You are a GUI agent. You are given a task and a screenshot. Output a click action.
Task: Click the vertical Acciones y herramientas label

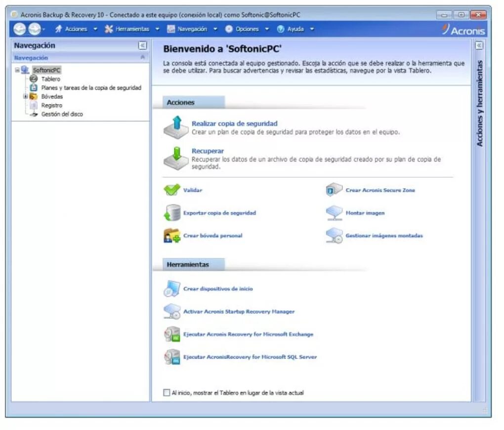point(480,103)
